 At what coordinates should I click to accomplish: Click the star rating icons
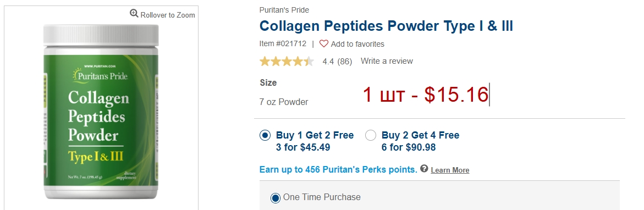coord(287,62)
